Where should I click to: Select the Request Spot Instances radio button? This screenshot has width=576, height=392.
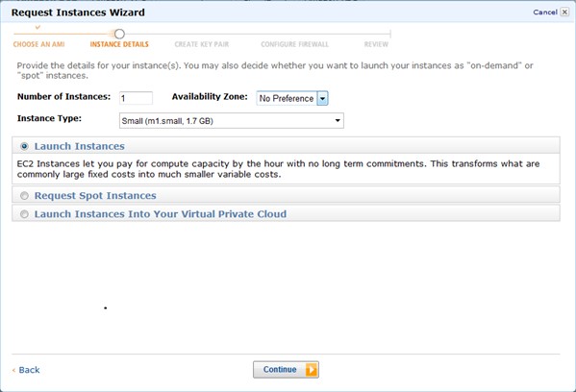click(x=24, y=196)
